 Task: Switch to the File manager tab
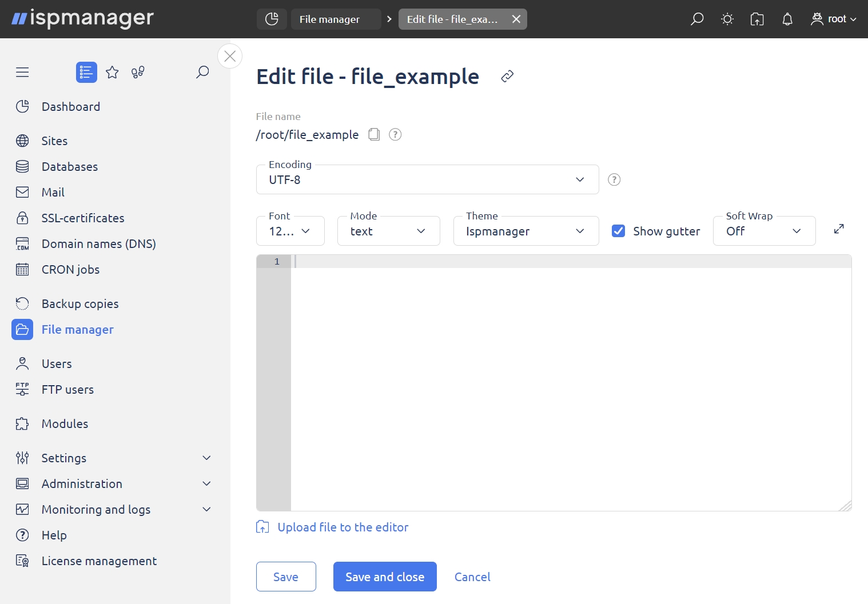[336, 19]
